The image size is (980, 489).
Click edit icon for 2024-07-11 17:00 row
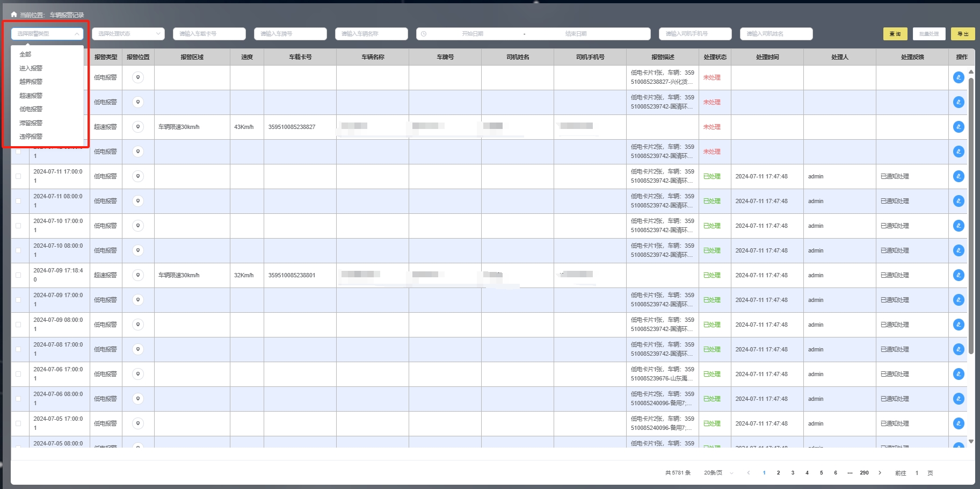tap(959, 176)
